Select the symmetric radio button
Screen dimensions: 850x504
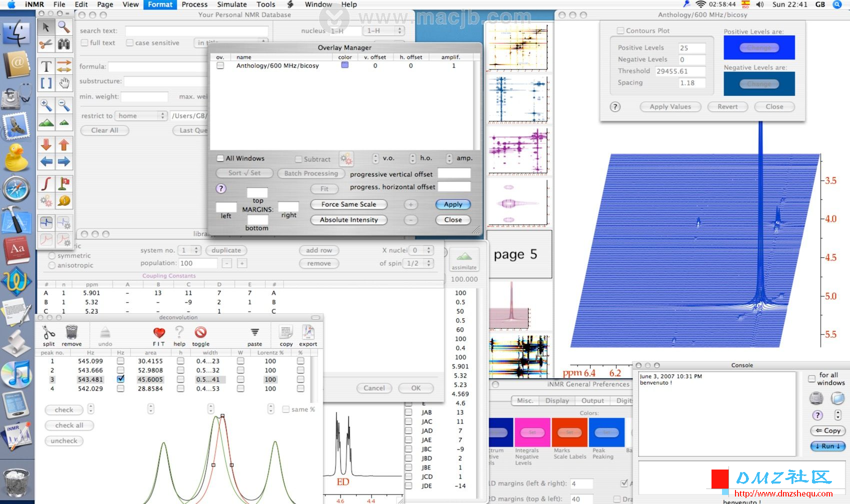point(51,255)
